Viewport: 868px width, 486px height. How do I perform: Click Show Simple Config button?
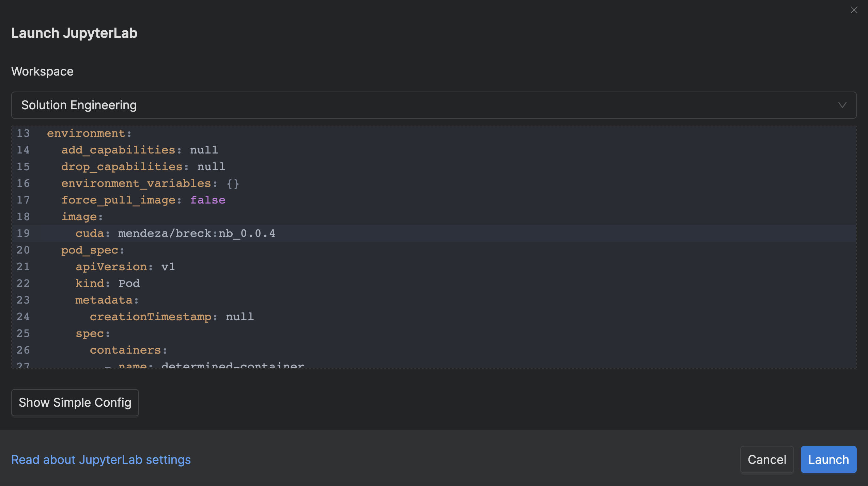point(75,403)
